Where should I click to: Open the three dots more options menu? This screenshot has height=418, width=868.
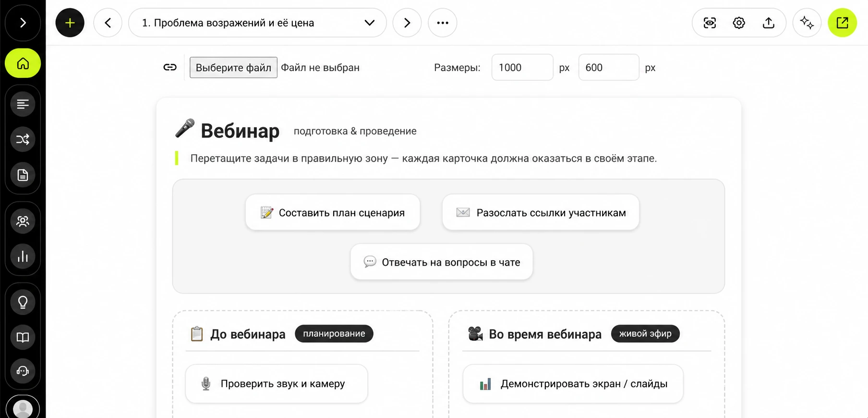443,23
